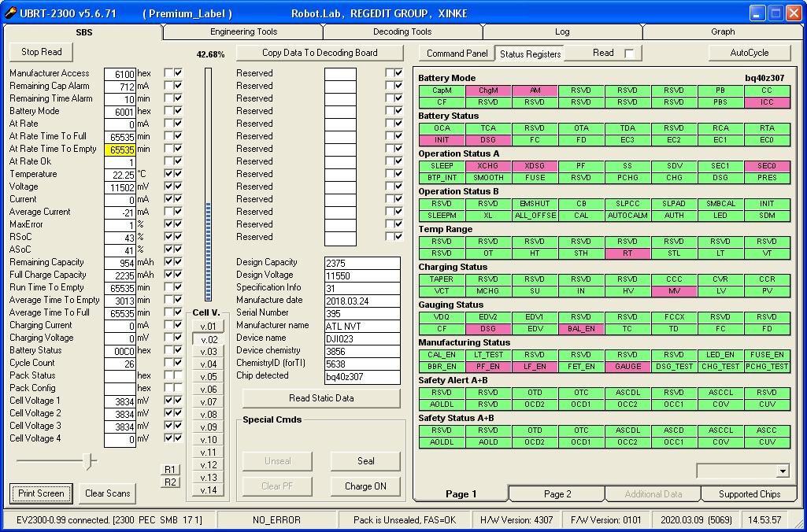Click the Print Screen button

(41, 493)
